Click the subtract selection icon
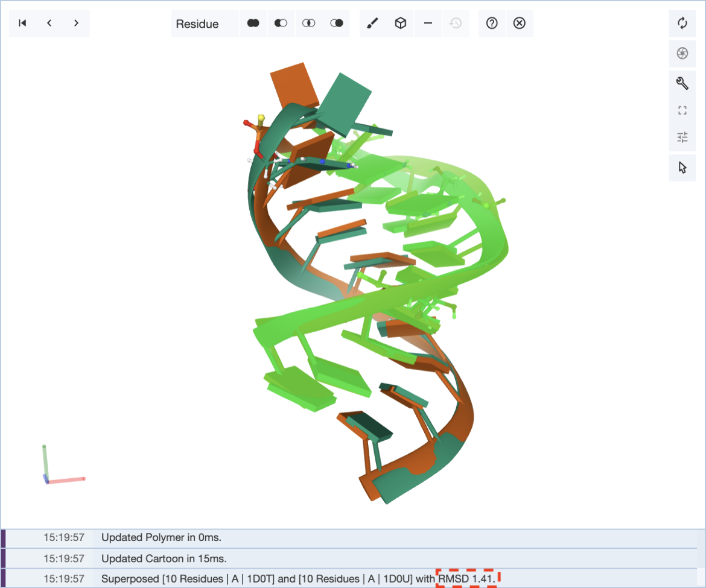The image size is (706, 588). (281, 24)
